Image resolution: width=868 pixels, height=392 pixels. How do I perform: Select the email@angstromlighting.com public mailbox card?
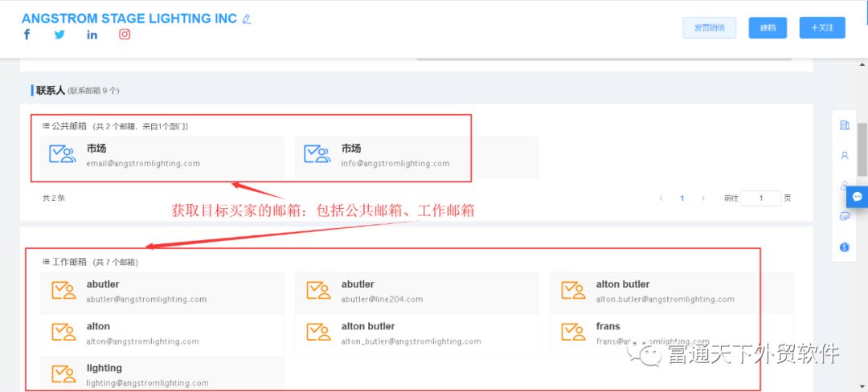coord(162,157)
